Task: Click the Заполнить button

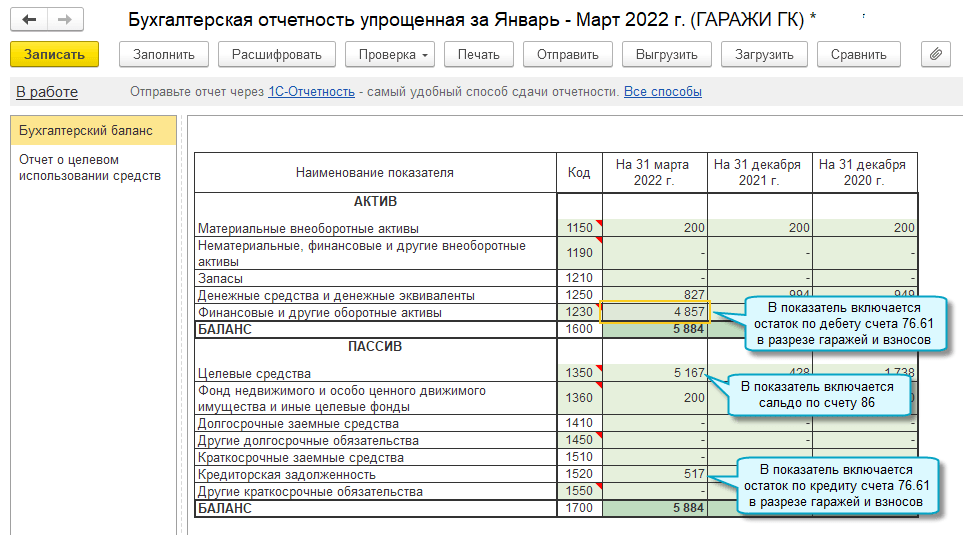Action: point(164,55)
